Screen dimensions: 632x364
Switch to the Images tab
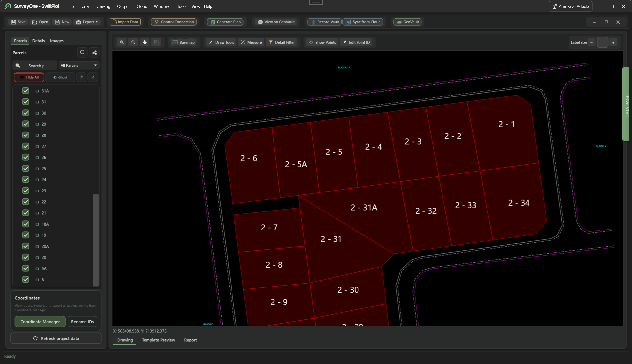(x=57, y=41)
